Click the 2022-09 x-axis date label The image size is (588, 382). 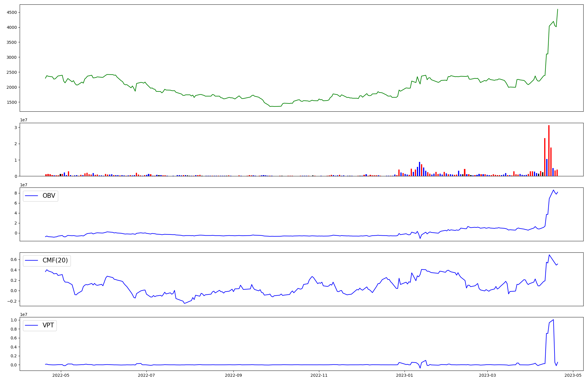pos(233,375)
